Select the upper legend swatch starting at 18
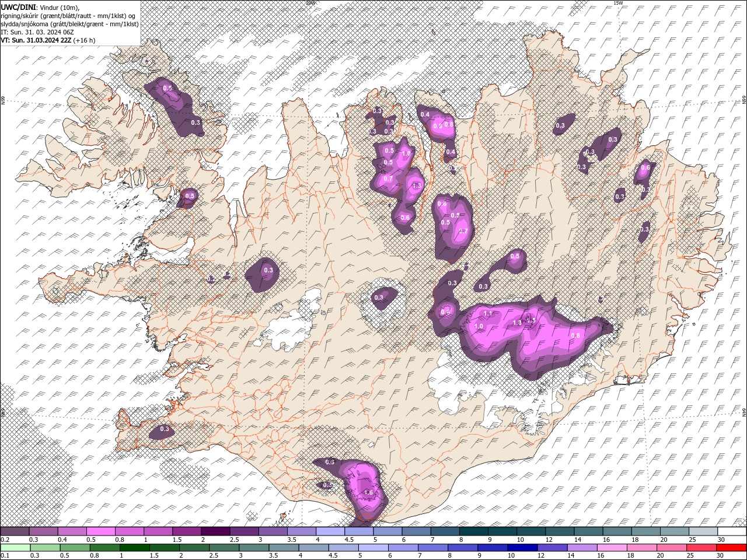Viewport: 747px width, 560px height. [645, 531]
